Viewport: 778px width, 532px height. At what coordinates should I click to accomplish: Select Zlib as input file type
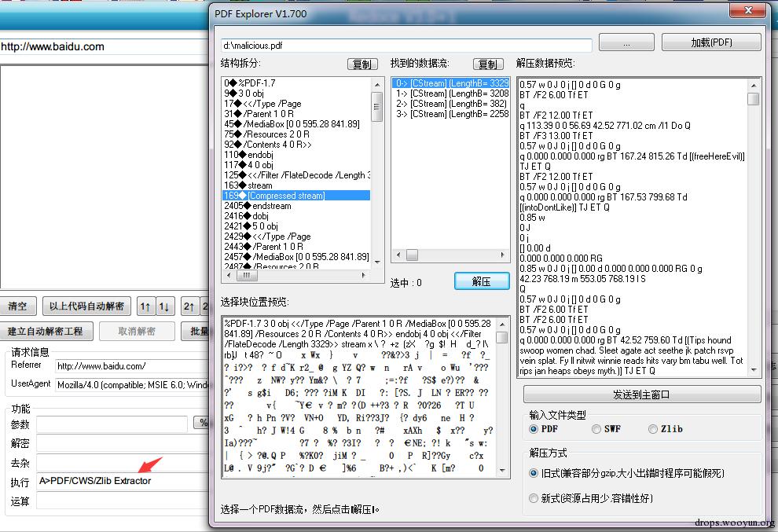[x=653, y=429]
